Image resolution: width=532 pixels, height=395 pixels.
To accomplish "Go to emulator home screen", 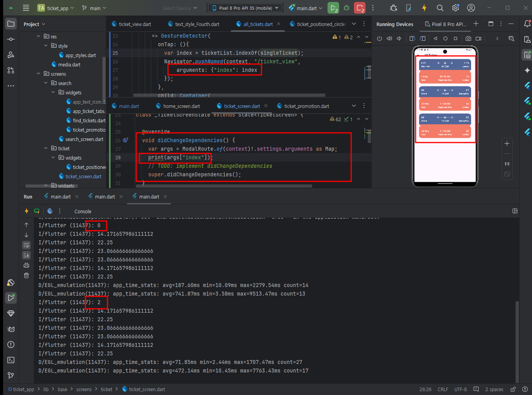I will [445, 38].
